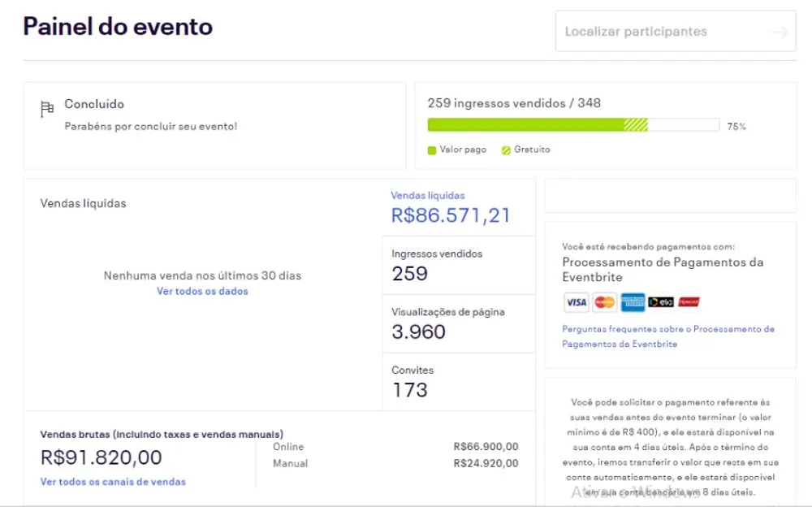This screenshot has height=507, width=812.
Task: Click the Vendas líquidas chart title
Action: [84, 203]
